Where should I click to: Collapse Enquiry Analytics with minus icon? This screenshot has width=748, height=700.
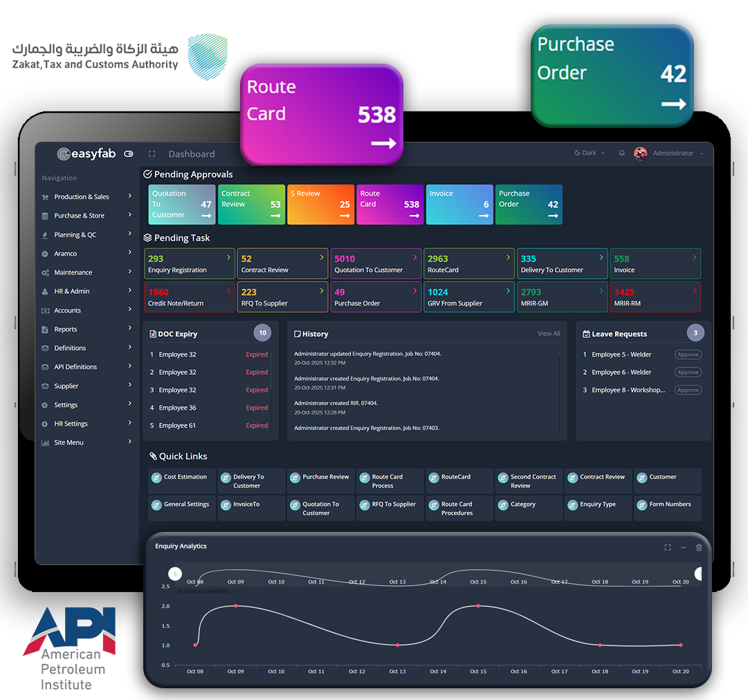pyautogui.click(x=683, y=547)
